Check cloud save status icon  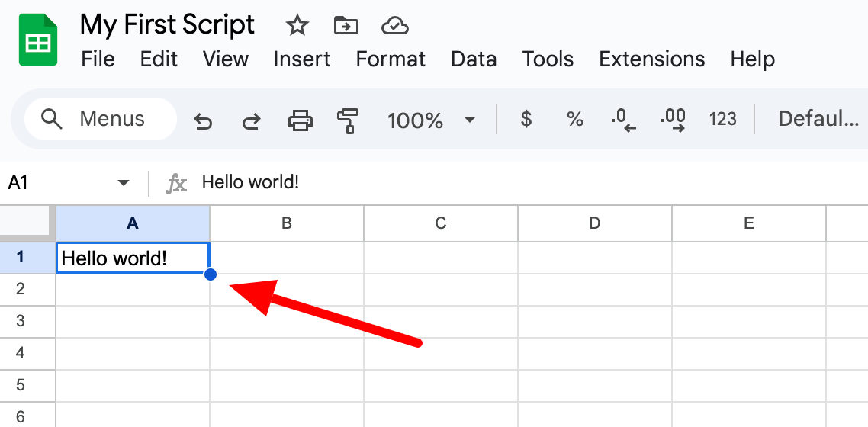[x=395, y=25]
